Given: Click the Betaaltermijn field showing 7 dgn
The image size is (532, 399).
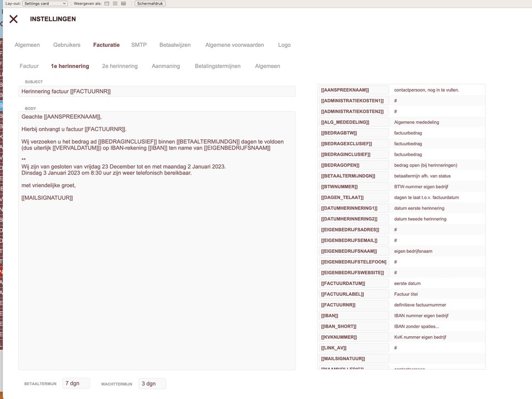Looking at the screenshot, I should 76,383.
